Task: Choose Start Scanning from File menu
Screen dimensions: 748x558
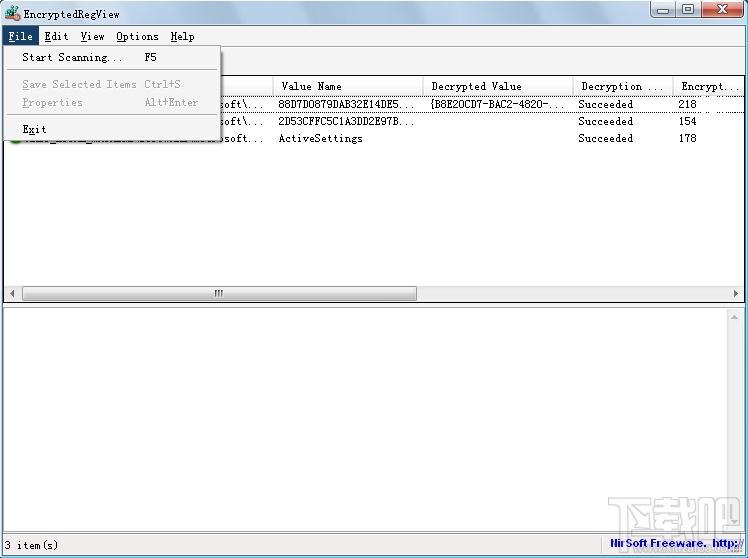Action: 112,57
